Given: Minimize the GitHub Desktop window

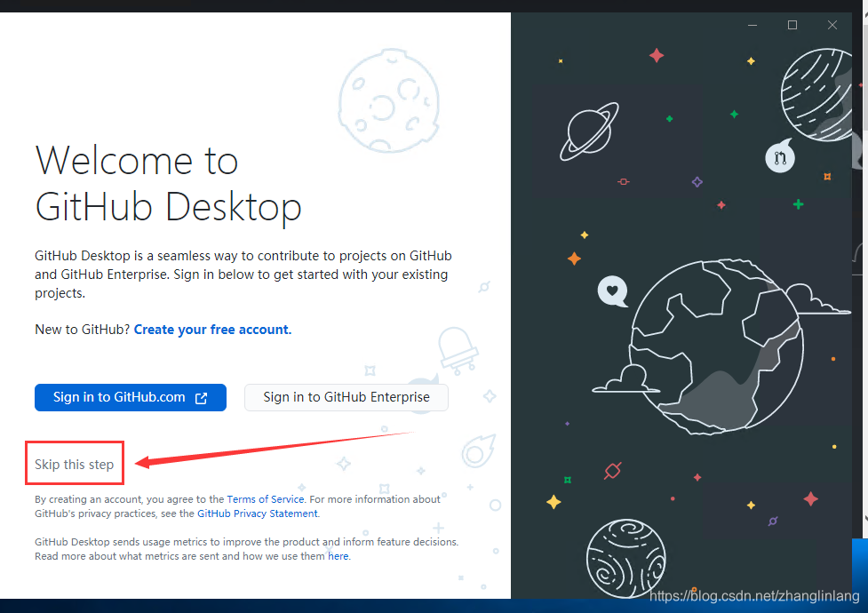Looking at the screenshot, I should [x=753, y=25].
